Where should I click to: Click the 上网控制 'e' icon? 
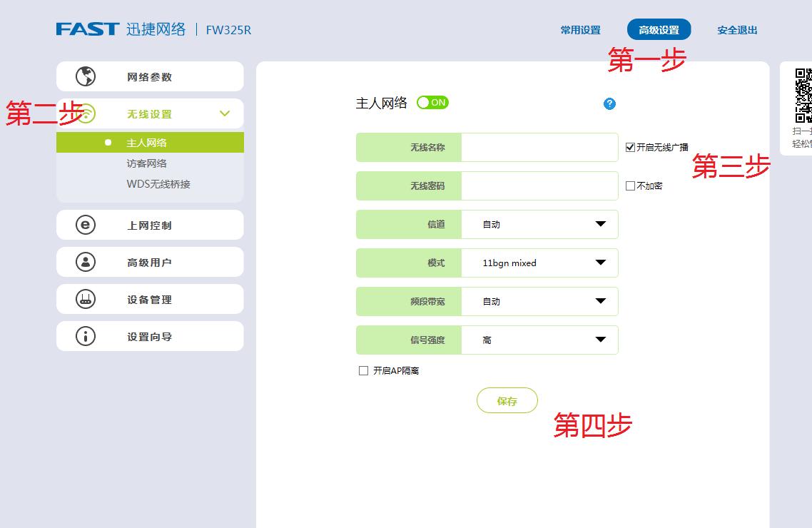(86, 225)
